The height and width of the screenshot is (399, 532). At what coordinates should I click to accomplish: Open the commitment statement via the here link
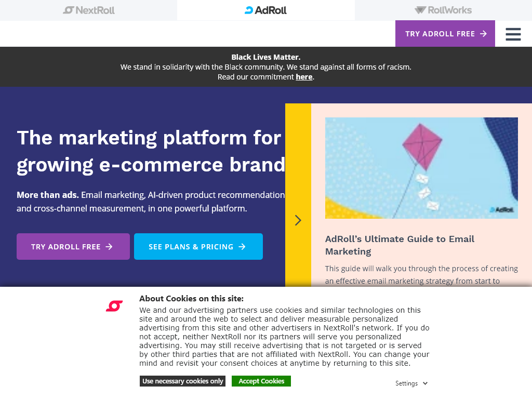pos(304,76)
